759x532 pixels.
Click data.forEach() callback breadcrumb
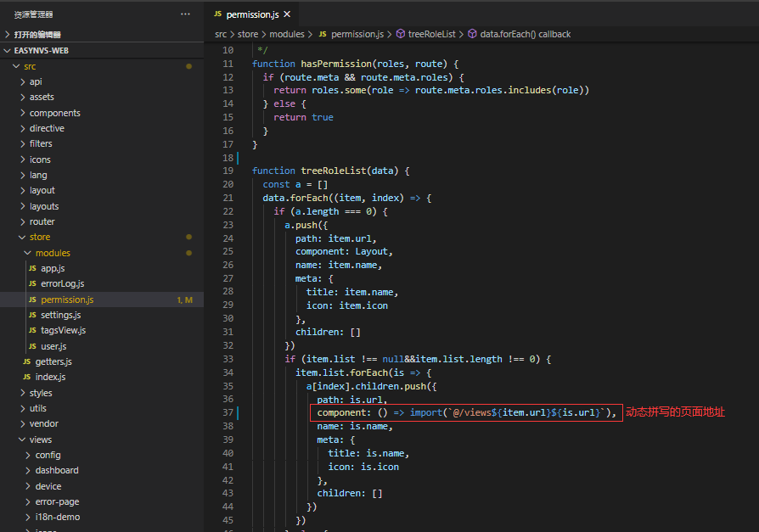526,34
